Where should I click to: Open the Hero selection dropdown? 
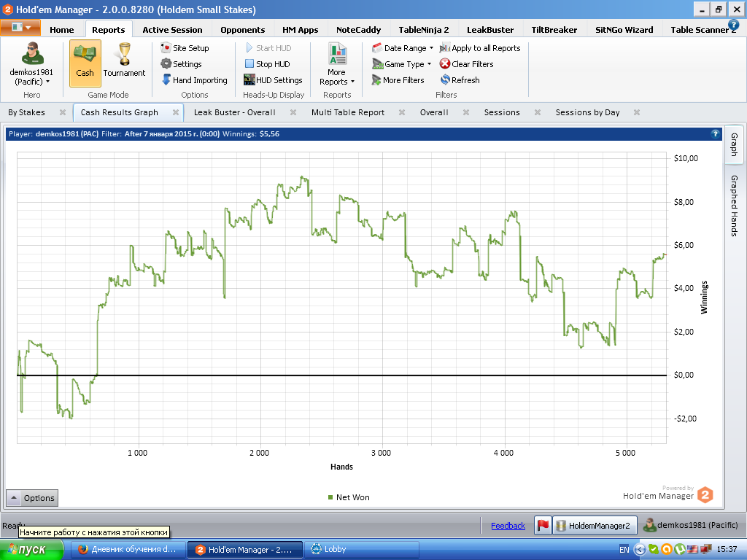(x=31, y=64)
